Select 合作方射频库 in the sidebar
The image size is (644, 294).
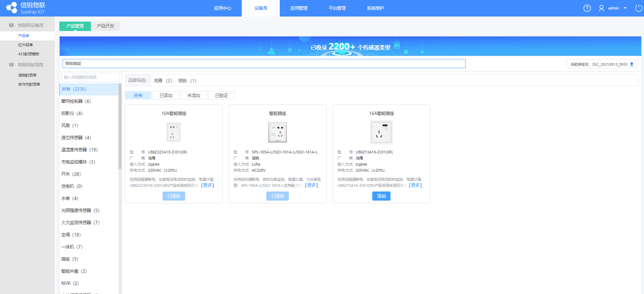point(27,84)
